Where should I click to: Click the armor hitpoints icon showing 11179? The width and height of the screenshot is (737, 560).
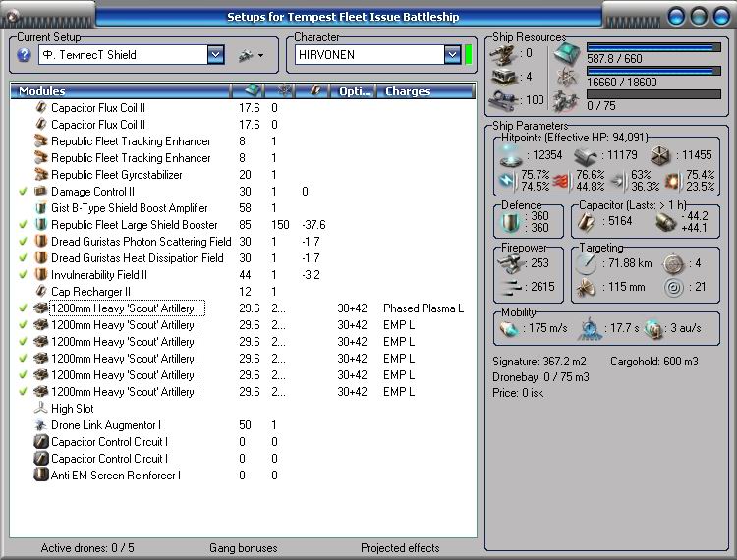586,155
